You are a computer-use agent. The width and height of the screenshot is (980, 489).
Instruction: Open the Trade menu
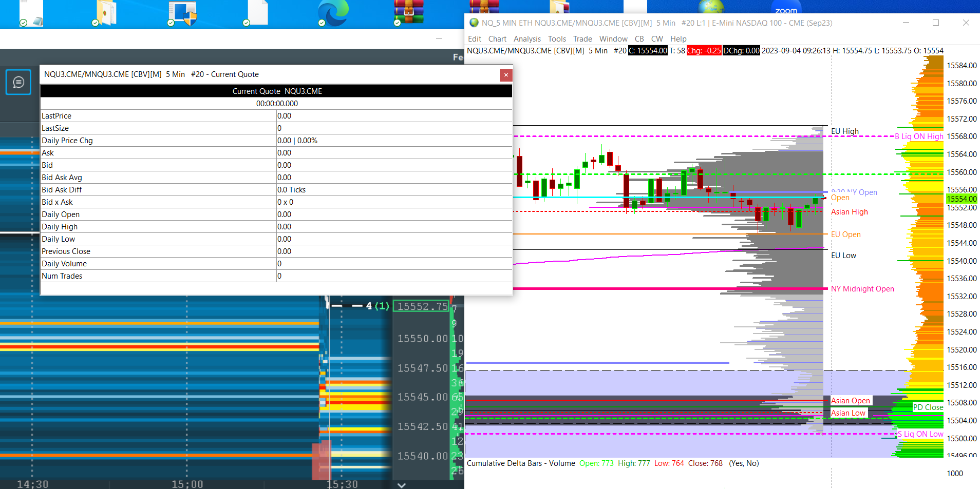(582, 39)
